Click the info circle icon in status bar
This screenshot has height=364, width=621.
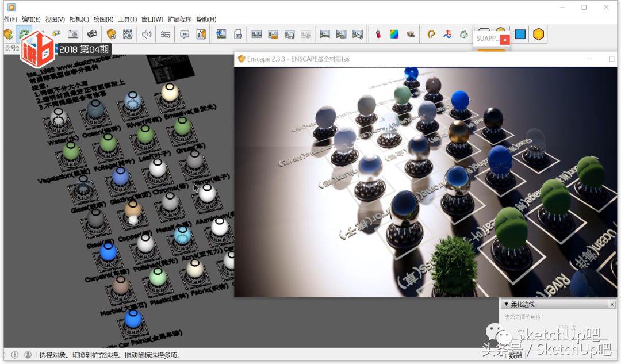[x=15, y=355]
